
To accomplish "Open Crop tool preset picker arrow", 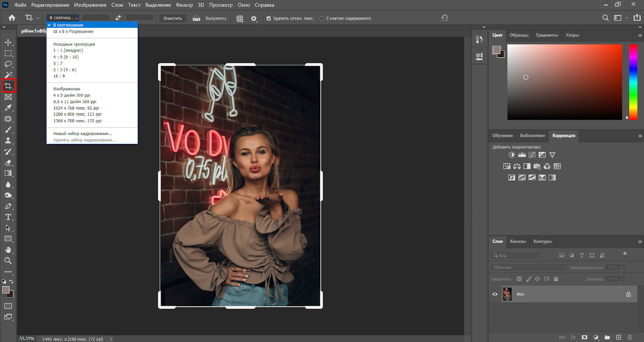I will coord(38,18).
